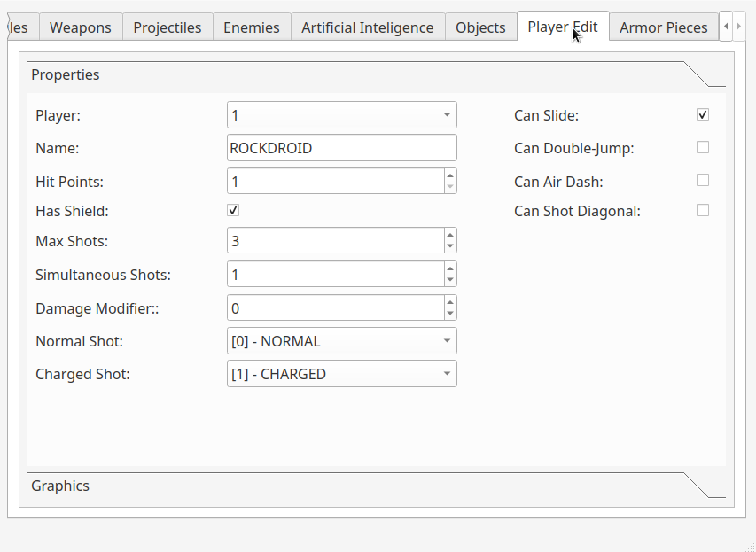Switch to the Weapons tab
The height and width of the screenshot is (552, 756).
click(x=81, y=27)
